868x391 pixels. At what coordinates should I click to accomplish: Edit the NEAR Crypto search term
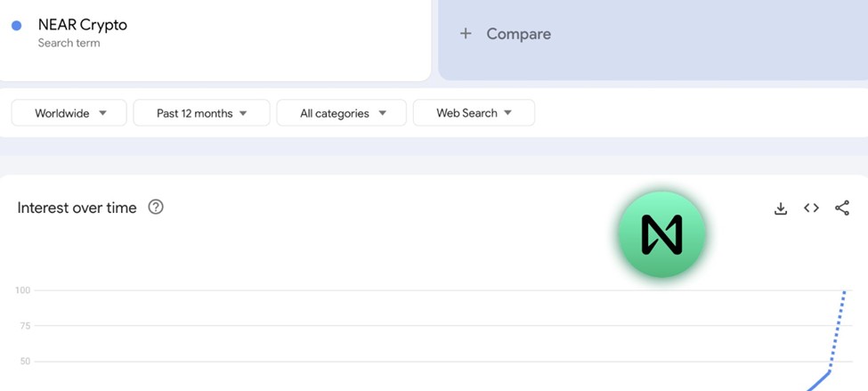83,25
